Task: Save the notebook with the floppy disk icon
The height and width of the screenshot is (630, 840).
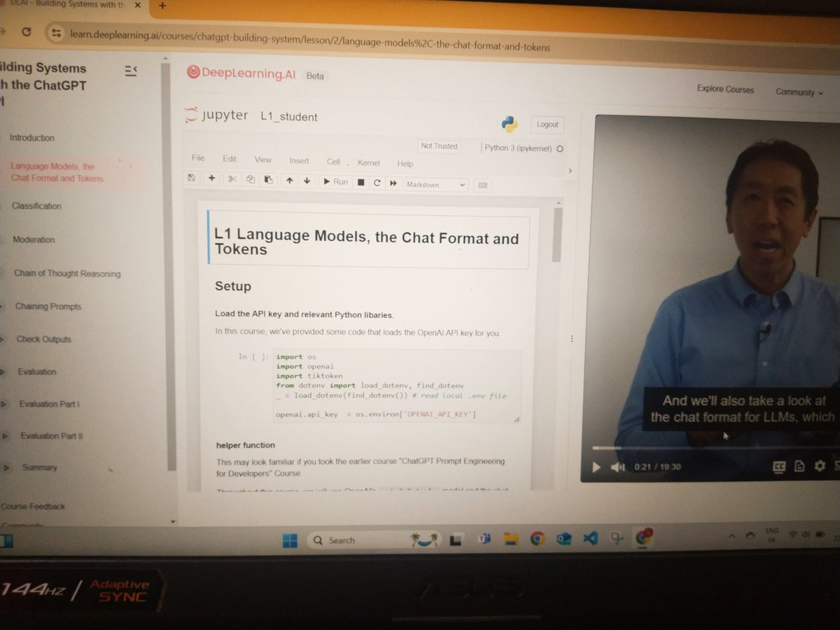Action: click(x=192, y=178)
